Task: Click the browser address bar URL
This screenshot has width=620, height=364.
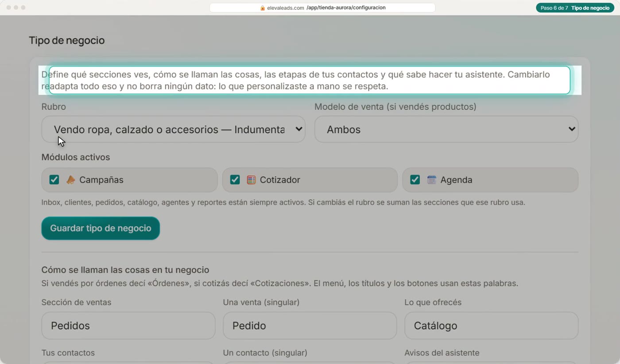Action: [322, 8]
